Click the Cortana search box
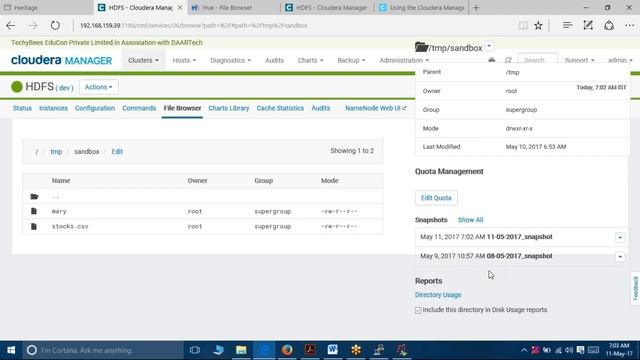 pos(103,350)
